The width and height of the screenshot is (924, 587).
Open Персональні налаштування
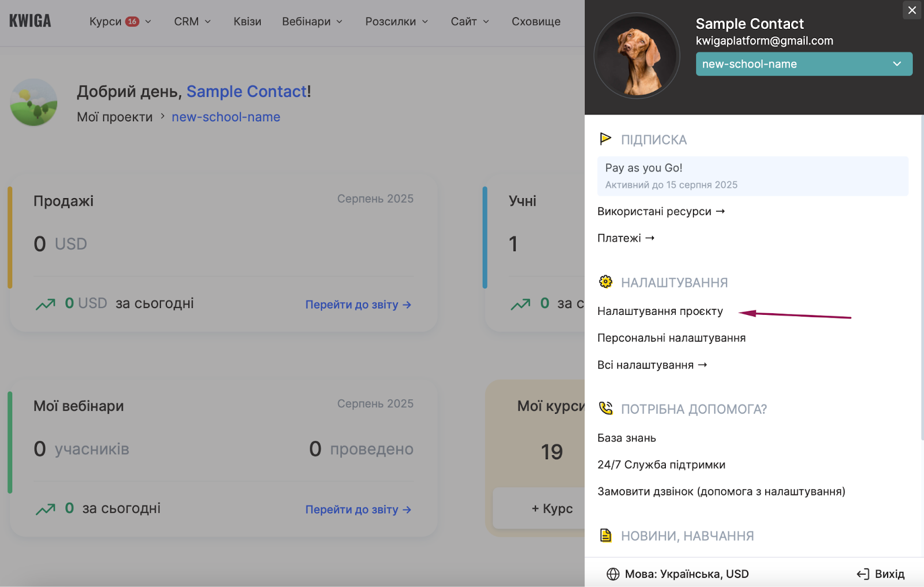point(671,338)
